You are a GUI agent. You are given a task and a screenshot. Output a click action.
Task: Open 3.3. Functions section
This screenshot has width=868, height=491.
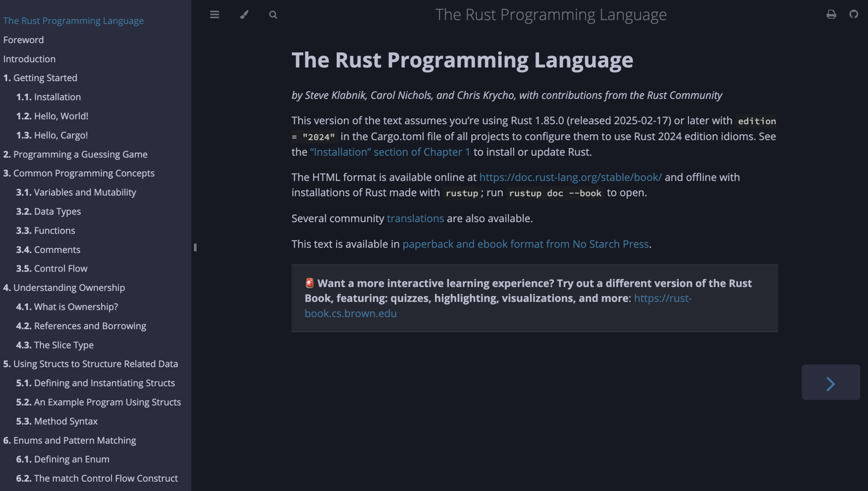point(45,230)
